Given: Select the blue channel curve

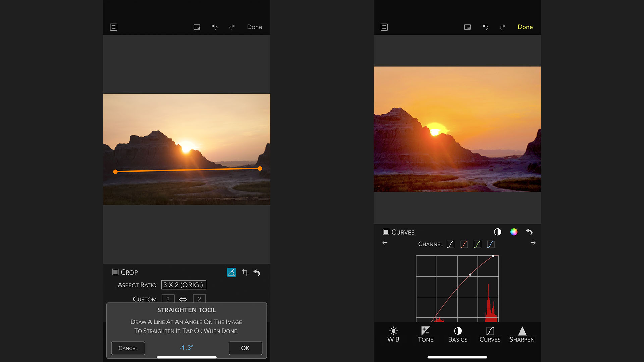Looking at the screenshot, I should [491, 244].
